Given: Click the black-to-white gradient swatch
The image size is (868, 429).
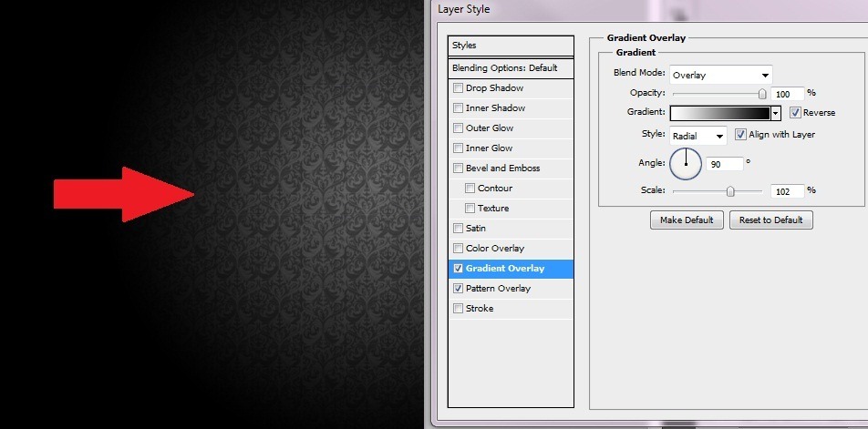Looking at the screenshot, I should 720,113.
